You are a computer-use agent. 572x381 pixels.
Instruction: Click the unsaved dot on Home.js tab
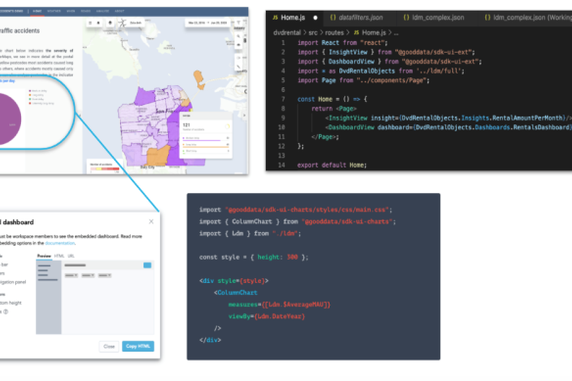coord(315,18)
